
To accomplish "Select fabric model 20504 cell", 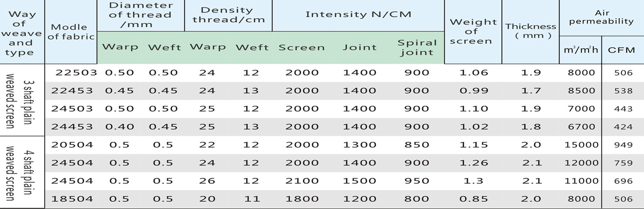I will pyautogui.click(x=72, y=145).
